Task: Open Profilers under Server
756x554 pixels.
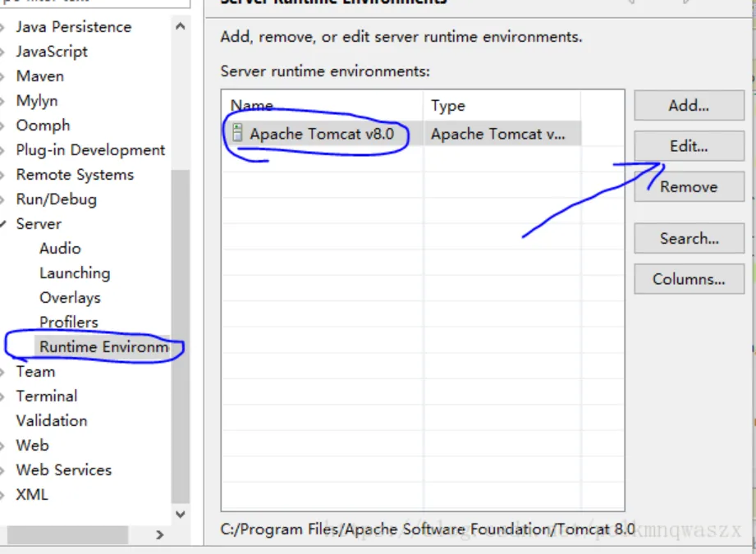Action: click(68, 322)
